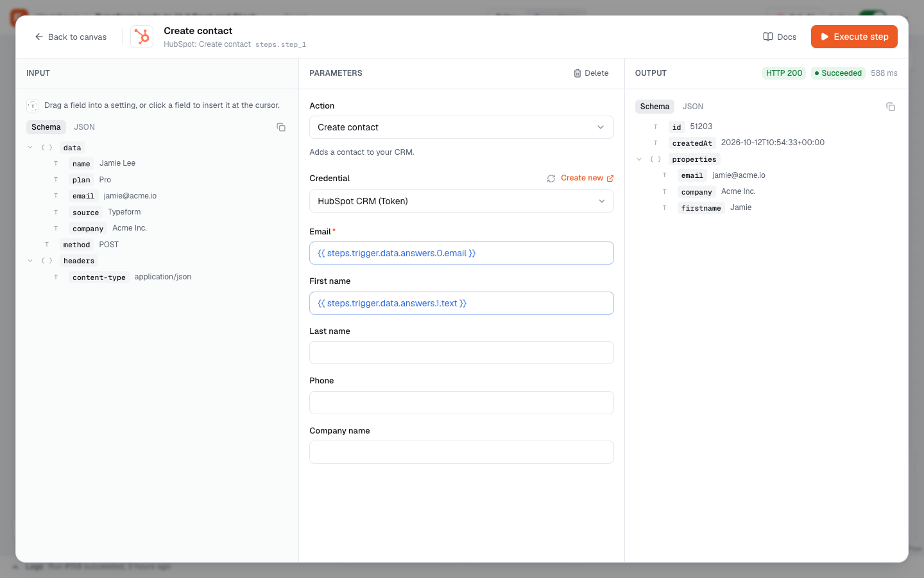Copy the input schema with copy icon
The image size is (924, 578).
click(281, 127)
